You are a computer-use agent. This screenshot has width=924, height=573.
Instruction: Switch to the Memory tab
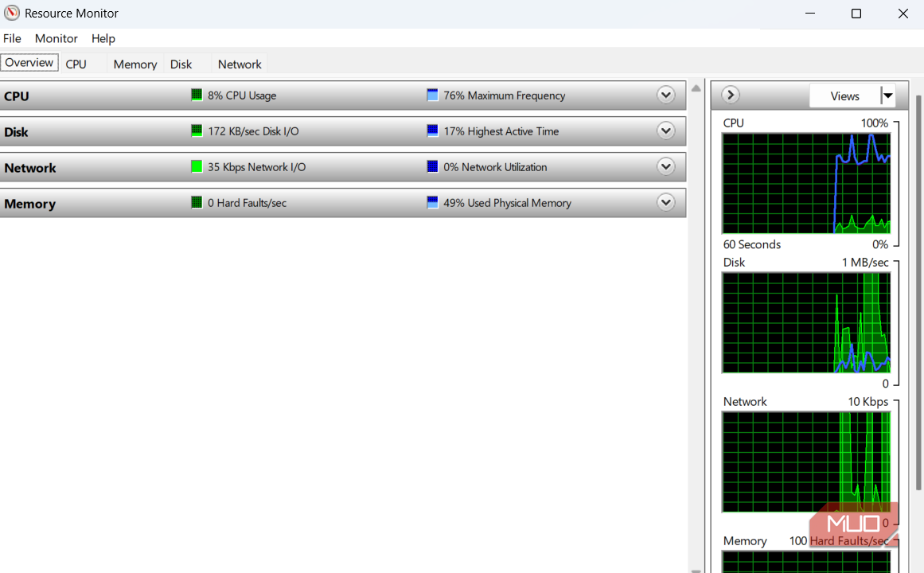coord(135,64)
